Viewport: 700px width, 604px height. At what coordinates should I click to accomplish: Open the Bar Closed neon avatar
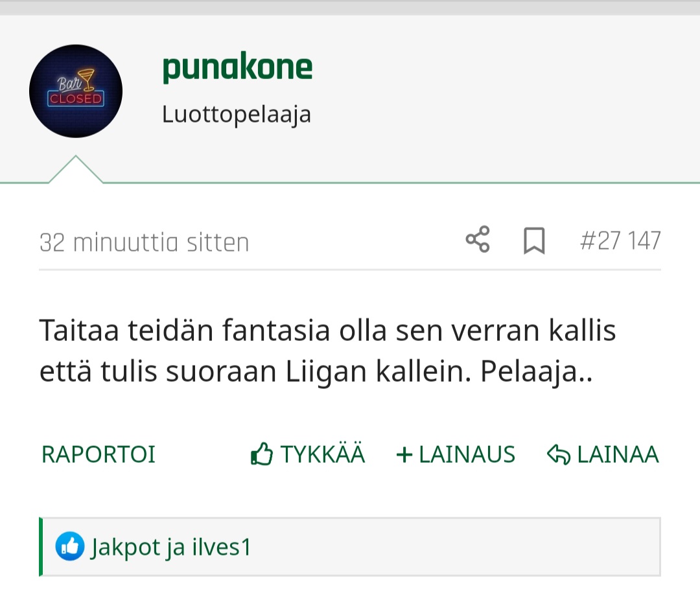point(76,91)
